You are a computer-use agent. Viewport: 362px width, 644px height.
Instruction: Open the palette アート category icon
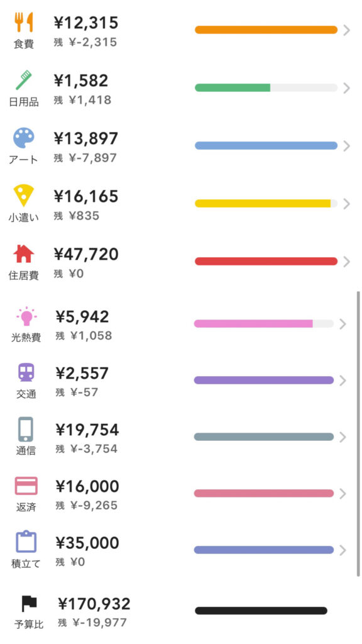coord(24,138)
